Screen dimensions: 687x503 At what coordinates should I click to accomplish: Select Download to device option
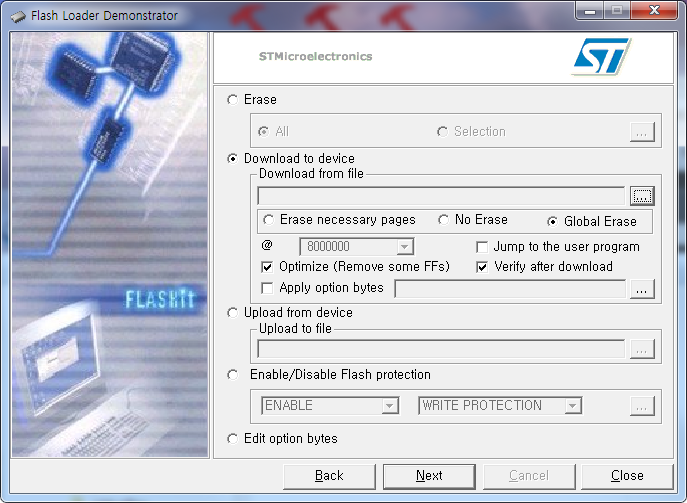pos(233,159)
